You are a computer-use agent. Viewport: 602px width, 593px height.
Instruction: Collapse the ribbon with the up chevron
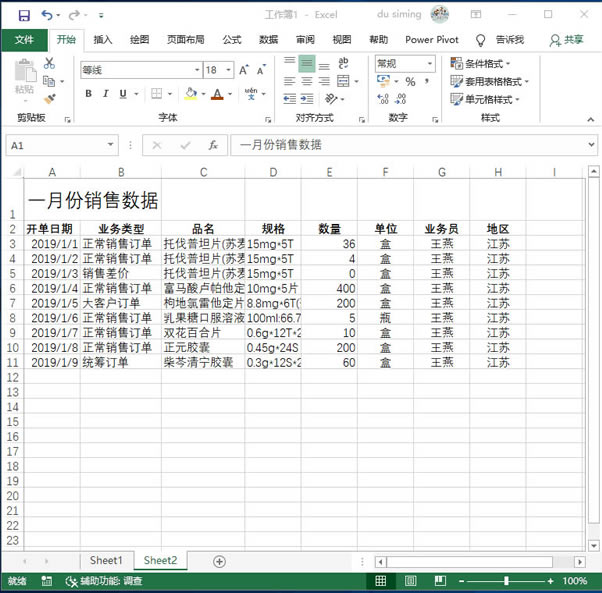coord(590,119)
